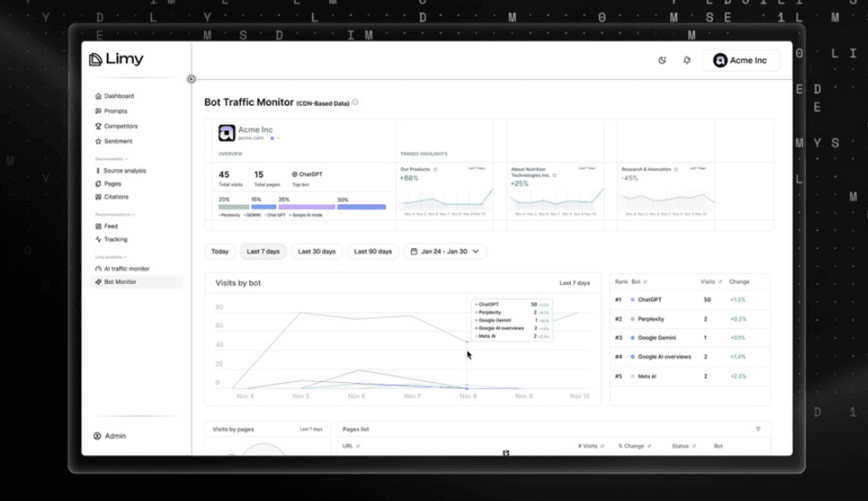Click the Admin user icon
868x501 pixels.
[96, 436]
